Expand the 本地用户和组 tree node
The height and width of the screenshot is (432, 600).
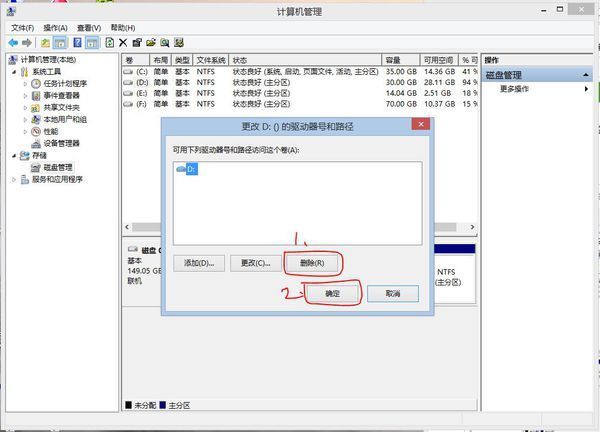click(25, 119)
